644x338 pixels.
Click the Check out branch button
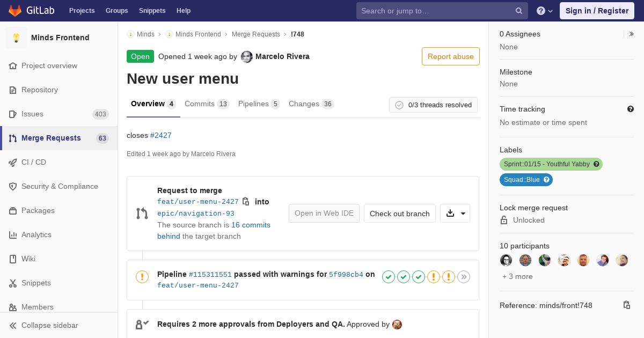click(400, 214)
